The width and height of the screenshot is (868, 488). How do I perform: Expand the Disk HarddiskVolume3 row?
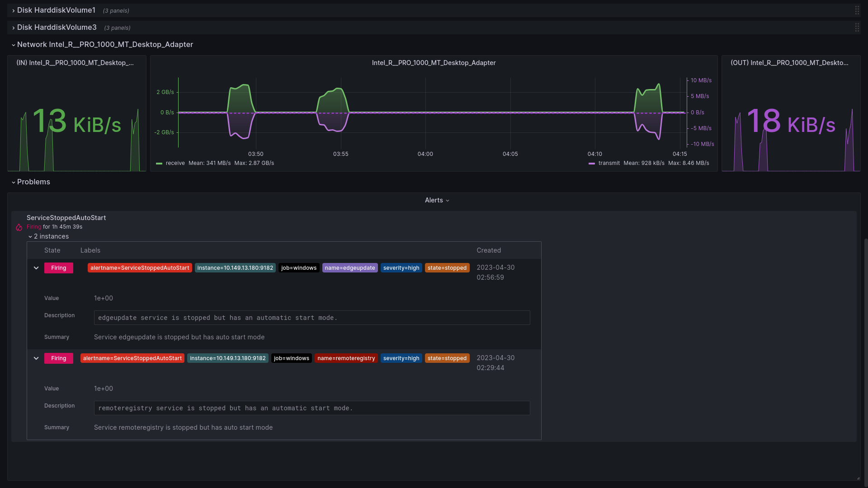[x=57, y=27]
